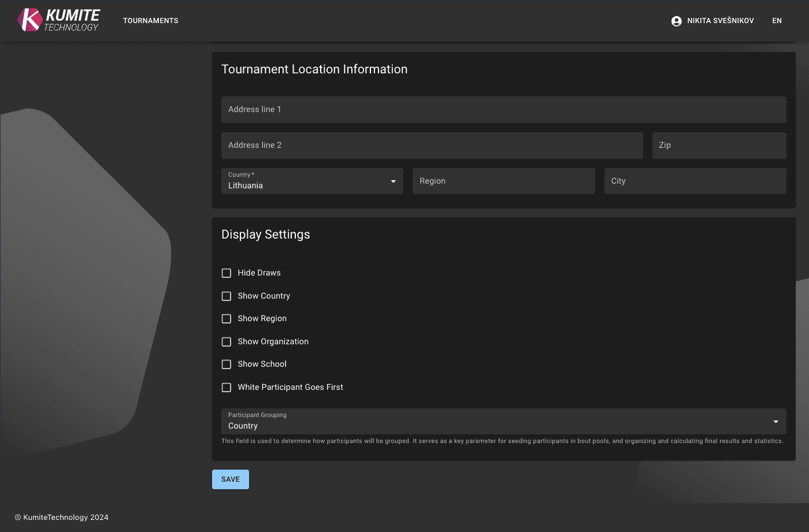Image resolution: width=809 pixels, height=532 pixels.
Task: Click the NIKITA SVEŠNIKOV account name
Action: [719, 20]
